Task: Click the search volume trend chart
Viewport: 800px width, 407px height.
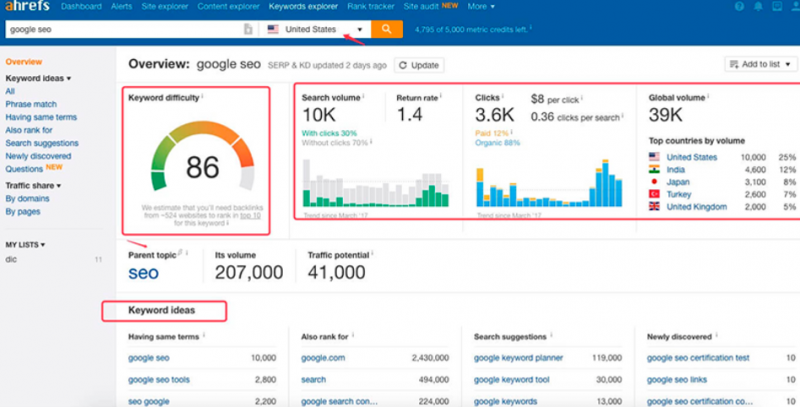Action: click(376, 183)
